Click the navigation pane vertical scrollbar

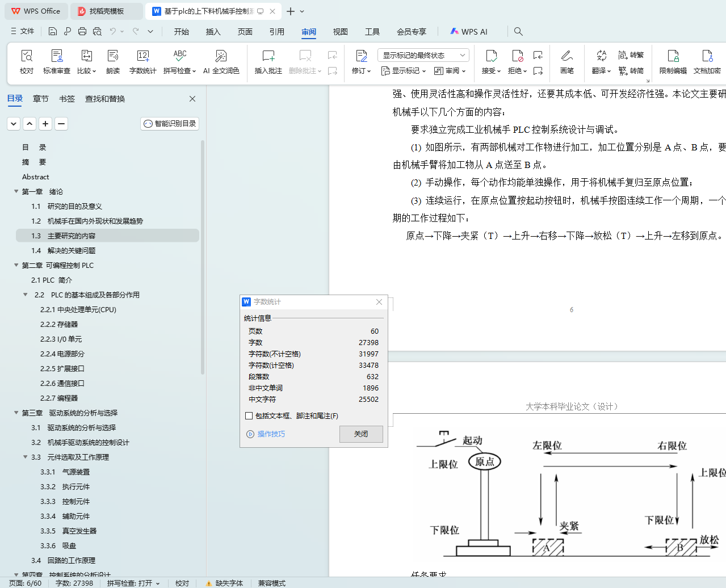click(203, 258)
